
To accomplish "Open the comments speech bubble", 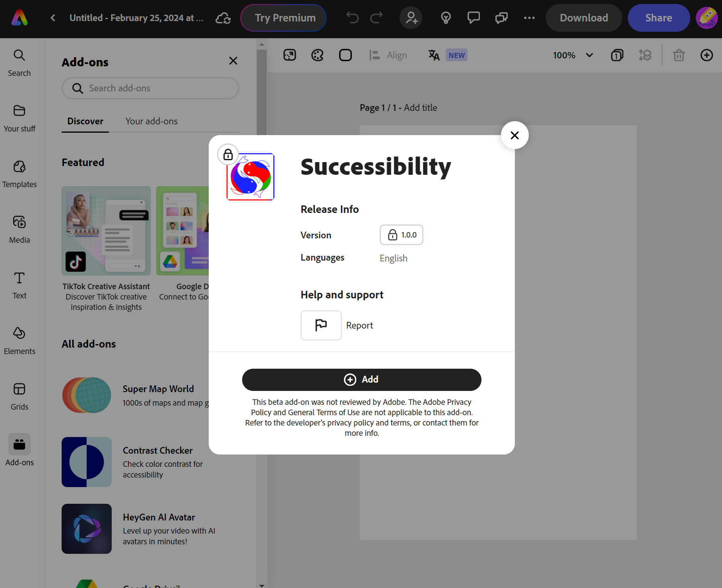I will click(474, 18).
